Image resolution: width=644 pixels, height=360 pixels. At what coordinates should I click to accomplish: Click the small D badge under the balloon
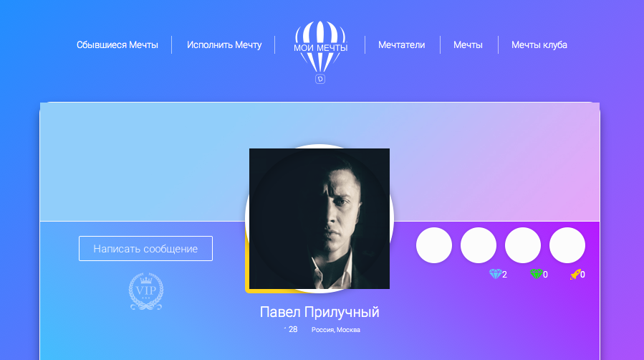tap(320, 79)
